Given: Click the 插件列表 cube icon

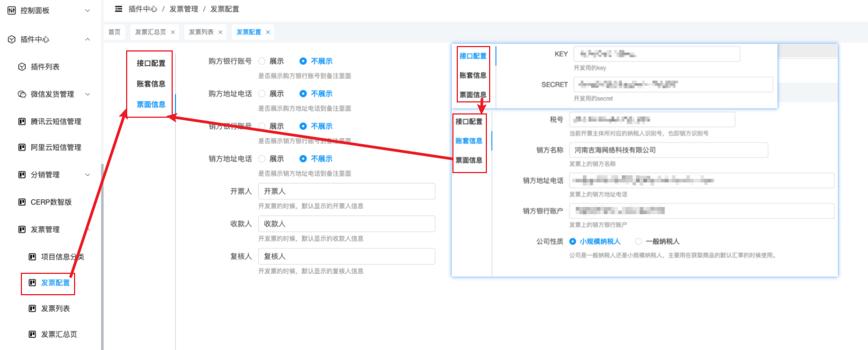Looking at the screenshot, I should tap(22, 67).
